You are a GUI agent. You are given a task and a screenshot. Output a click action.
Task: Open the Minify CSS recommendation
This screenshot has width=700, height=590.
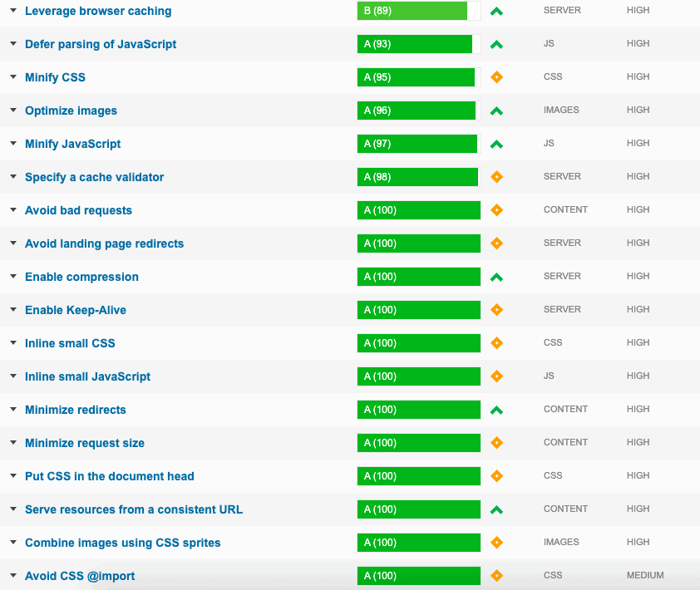[55, 77]
